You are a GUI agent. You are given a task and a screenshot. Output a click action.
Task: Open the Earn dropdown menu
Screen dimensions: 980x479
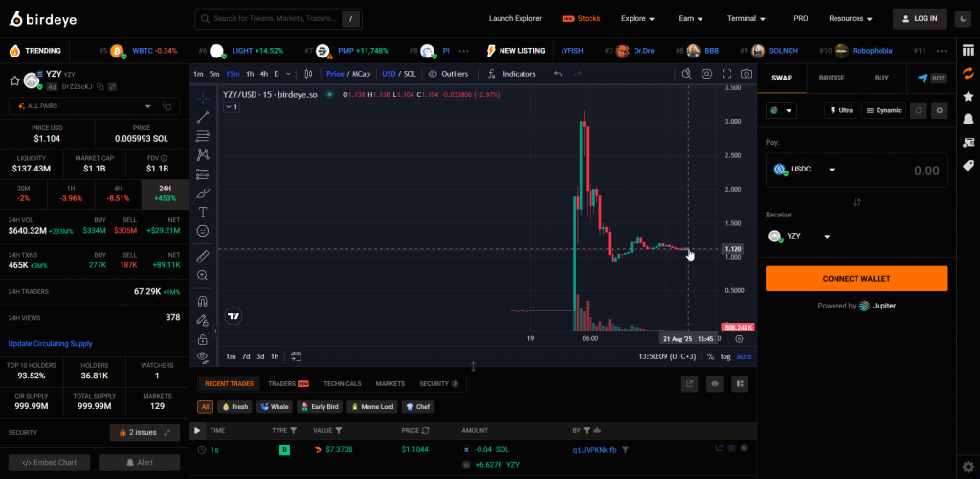691,19
